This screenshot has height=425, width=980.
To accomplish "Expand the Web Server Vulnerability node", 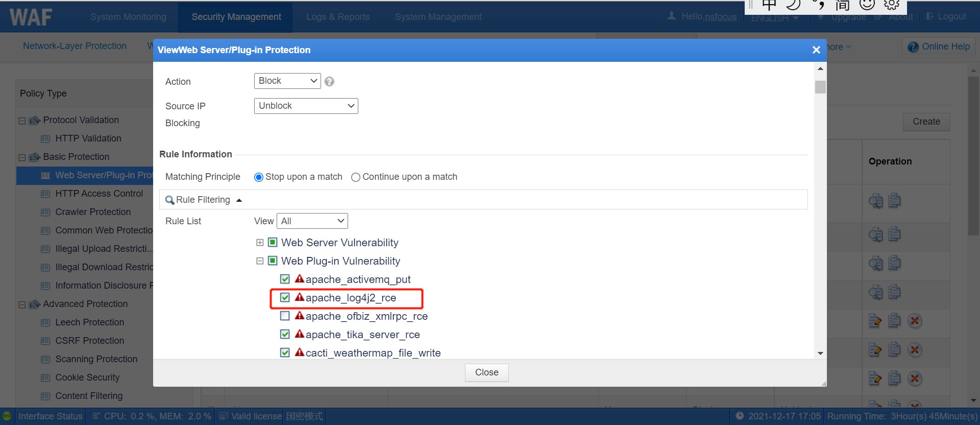I will point(260,243).
